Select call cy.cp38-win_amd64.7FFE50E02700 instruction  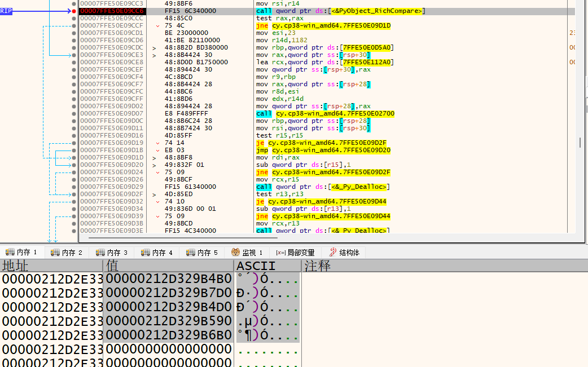pos(325,113)
